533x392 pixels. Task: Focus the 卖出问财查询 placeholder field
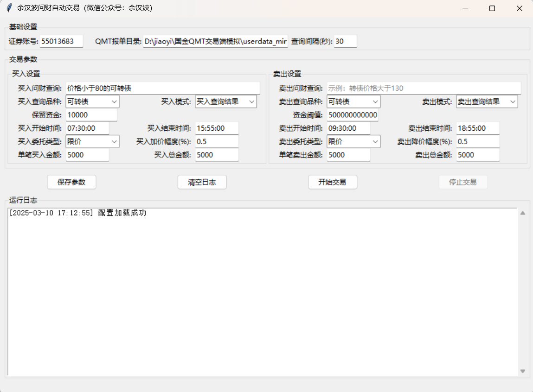424,88
